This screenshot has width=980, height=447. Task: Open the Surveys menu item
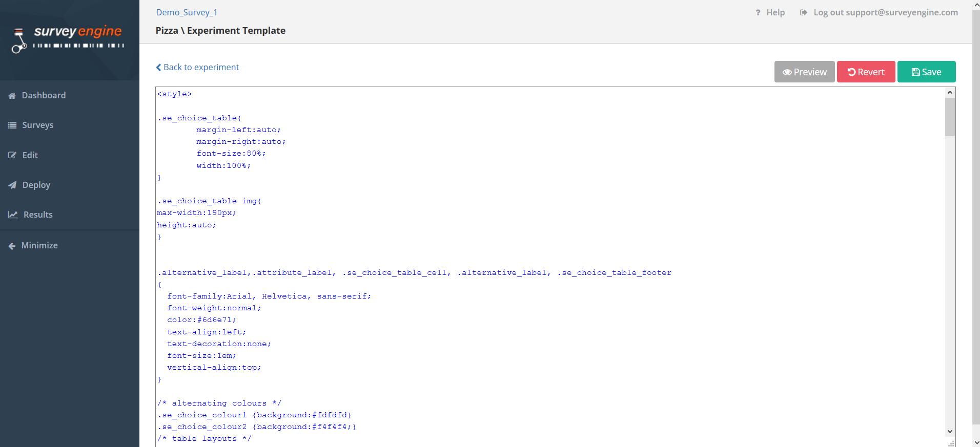[x=37, y=125]
